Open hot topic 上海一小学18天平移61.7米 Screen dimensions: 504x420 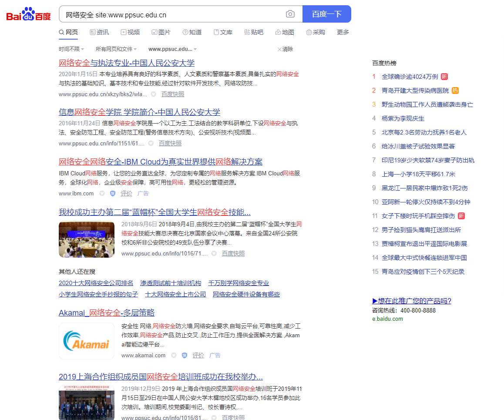418,174
